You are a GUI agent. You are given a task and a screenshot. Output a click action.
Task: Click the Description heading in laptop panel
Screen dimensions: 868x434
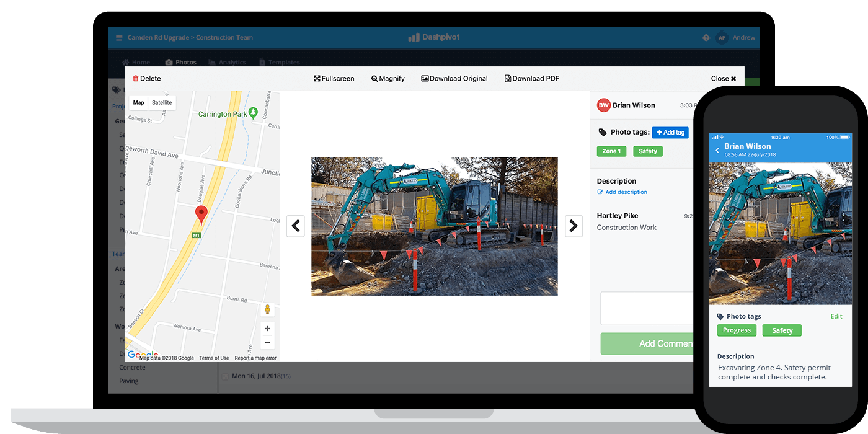(617, 181)
